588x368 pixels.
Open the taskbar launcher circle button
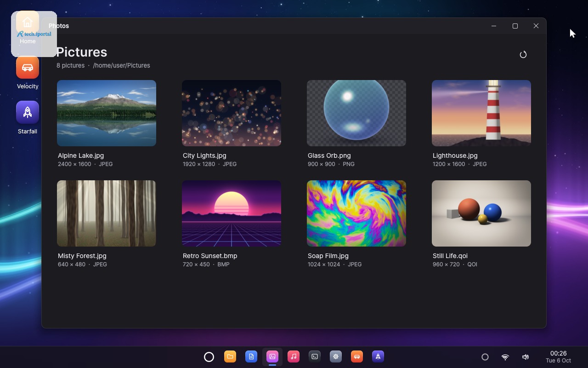coord(209,356)
